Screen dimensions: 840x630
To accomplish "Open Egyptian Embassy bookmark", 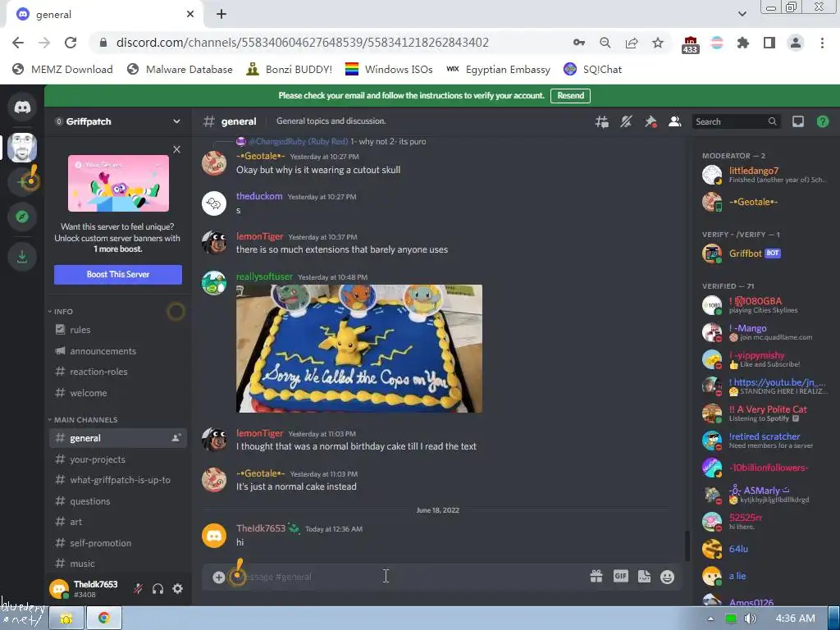I will point(498,69).
